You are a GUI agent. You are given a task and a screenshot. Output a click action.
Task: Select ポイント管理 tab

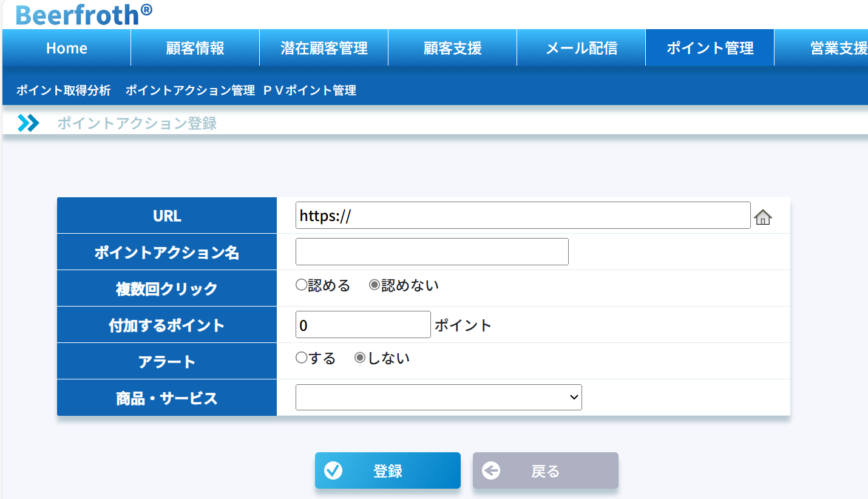pyautogui.click(x=710, y=48)
